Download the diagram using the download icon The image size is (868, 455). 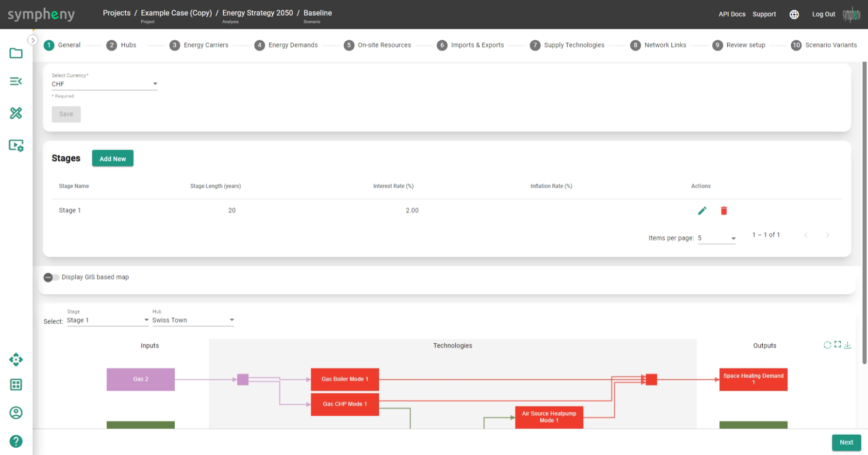point(848,345)
